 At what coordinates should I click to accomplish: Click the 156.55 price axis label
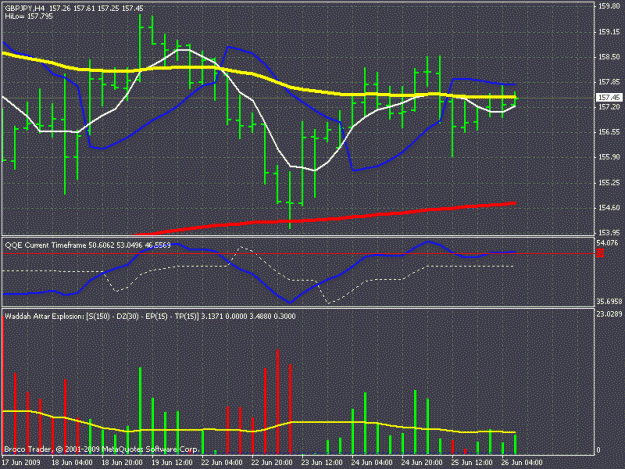tap(609, 132)
